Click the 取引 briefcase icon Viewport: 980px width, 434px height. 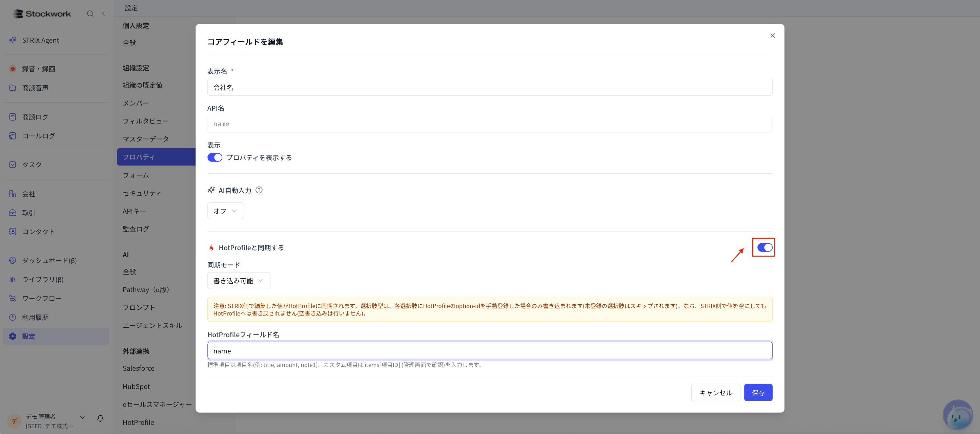[13, 213]
